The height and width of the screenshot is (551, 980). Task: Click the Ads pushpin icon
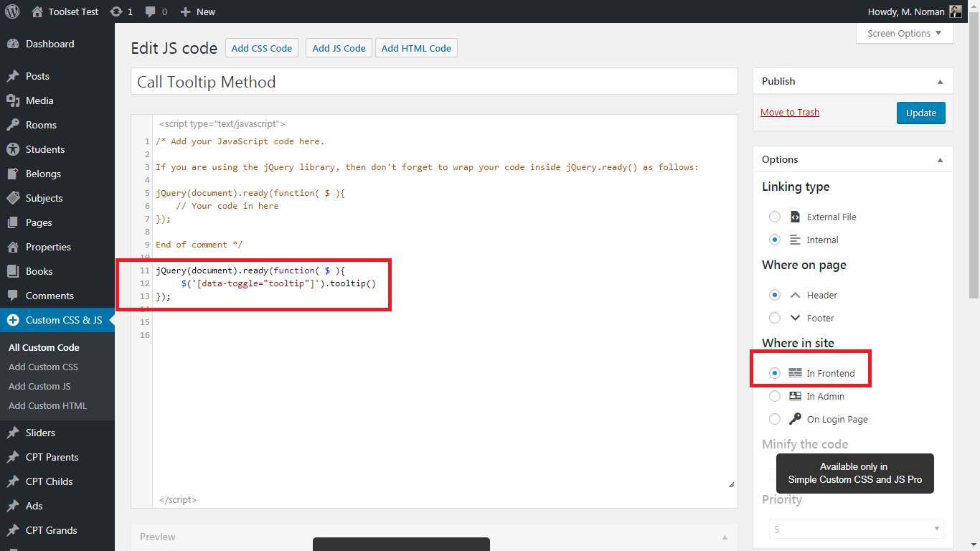tap(13, 506)
